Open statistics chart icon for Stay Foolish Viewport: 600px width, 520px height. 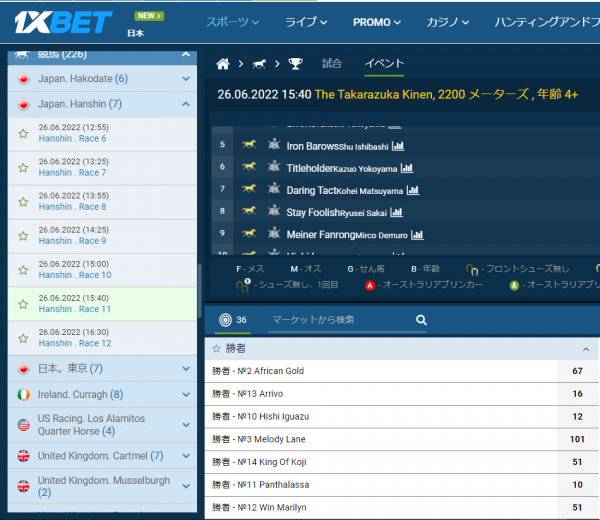click(x=396, y=212)
